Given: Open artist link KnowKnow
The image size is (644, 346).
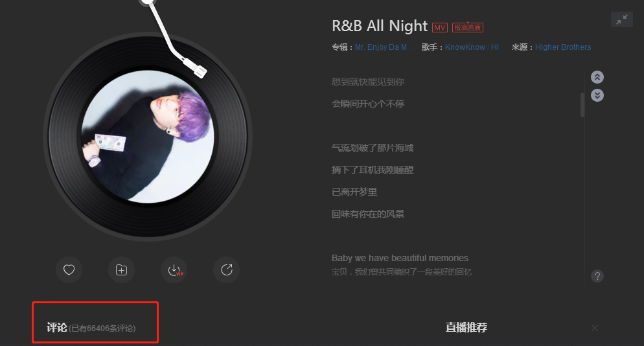Looking at the screenshot, I should [x=465, y=47].
